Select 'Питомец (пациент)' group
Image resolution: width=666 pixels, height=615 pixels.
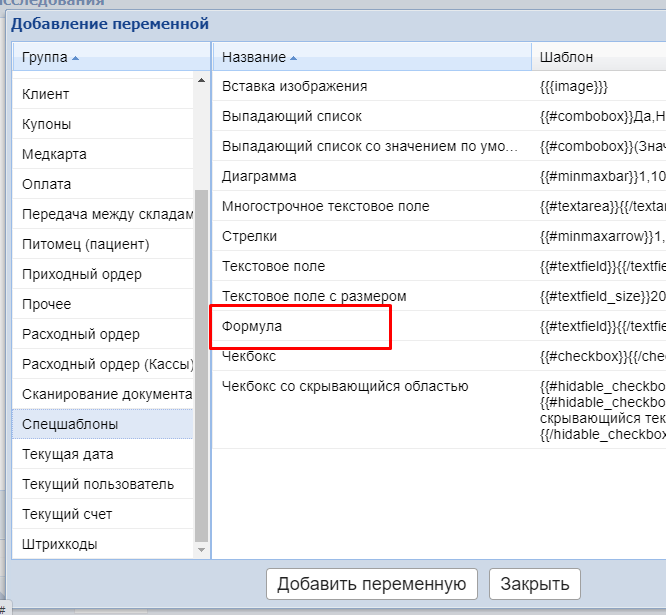85,244
